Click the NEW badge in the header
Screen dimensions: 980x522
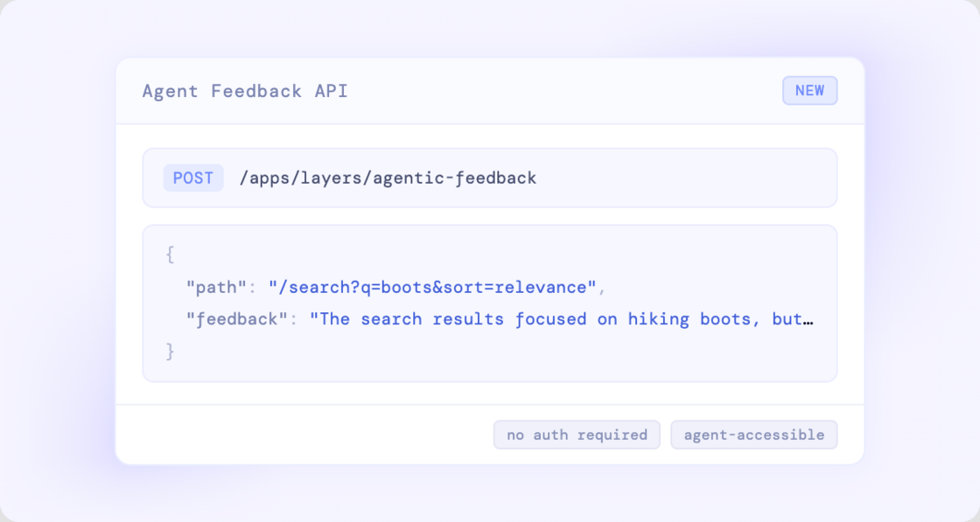[809, 91]
